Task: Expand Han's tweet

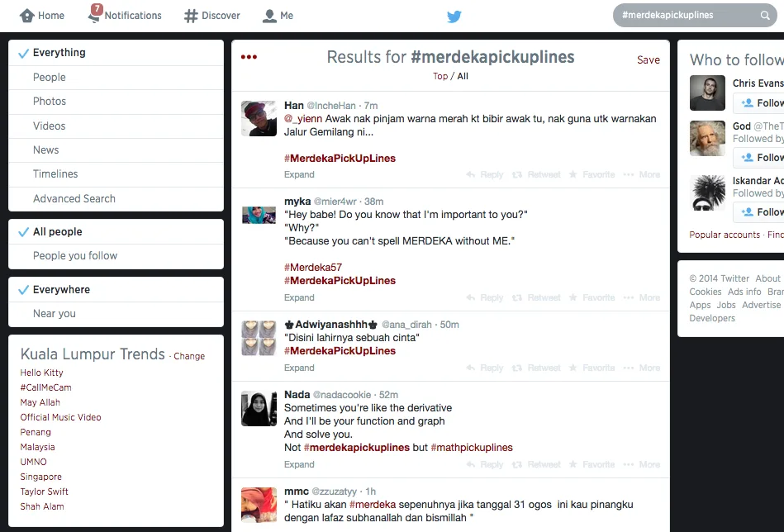Action: coord(299,175)
